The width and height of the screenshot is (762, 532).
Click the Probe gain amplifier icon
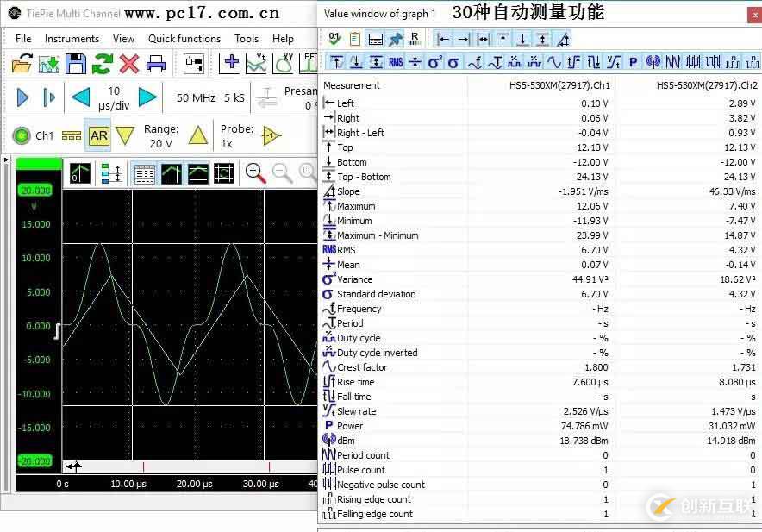(x=272, y=135)
